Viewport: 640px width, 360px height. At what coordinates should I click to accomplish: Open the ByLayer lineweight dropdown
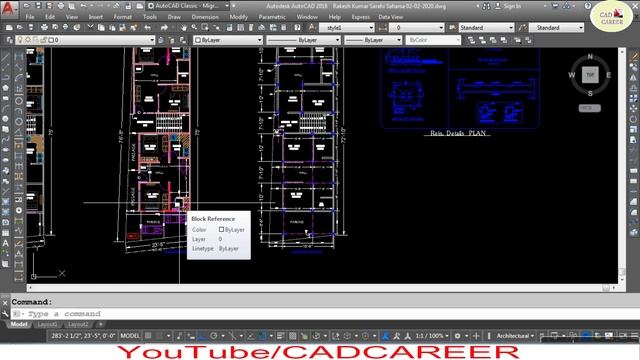coord(373,40)
